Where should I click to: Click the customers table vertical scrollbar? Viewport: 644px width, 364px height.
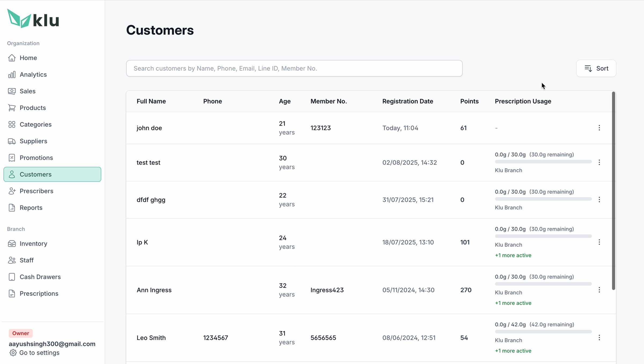point(613,191)
